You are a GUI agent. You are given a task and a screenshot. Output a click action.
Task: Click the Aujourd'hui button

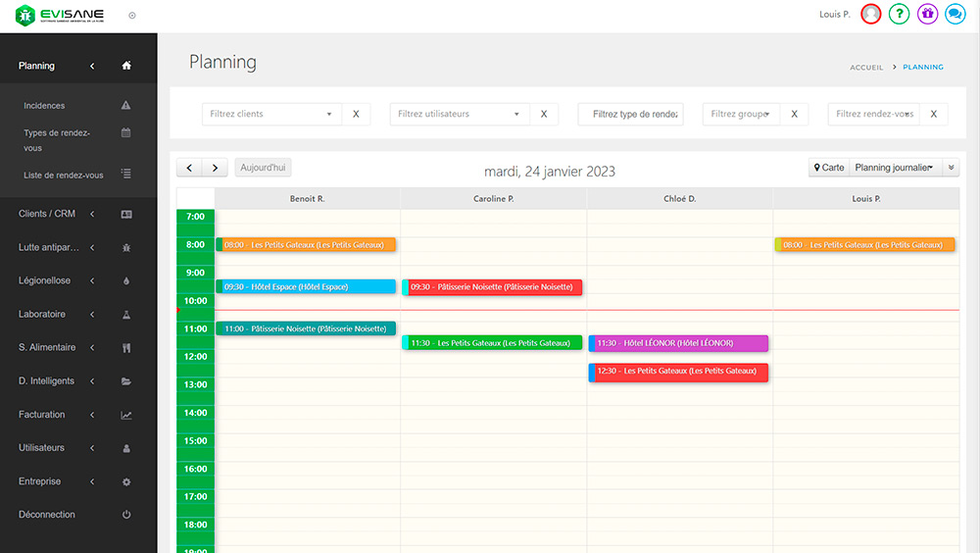(264, 168)
